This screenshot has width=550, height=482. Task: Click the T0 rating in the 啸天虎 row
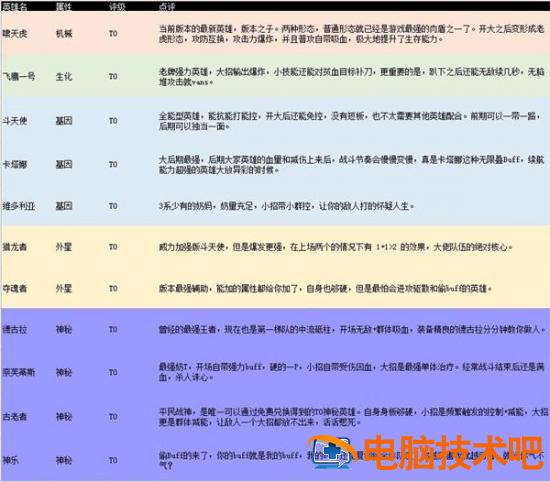point(113,34)
